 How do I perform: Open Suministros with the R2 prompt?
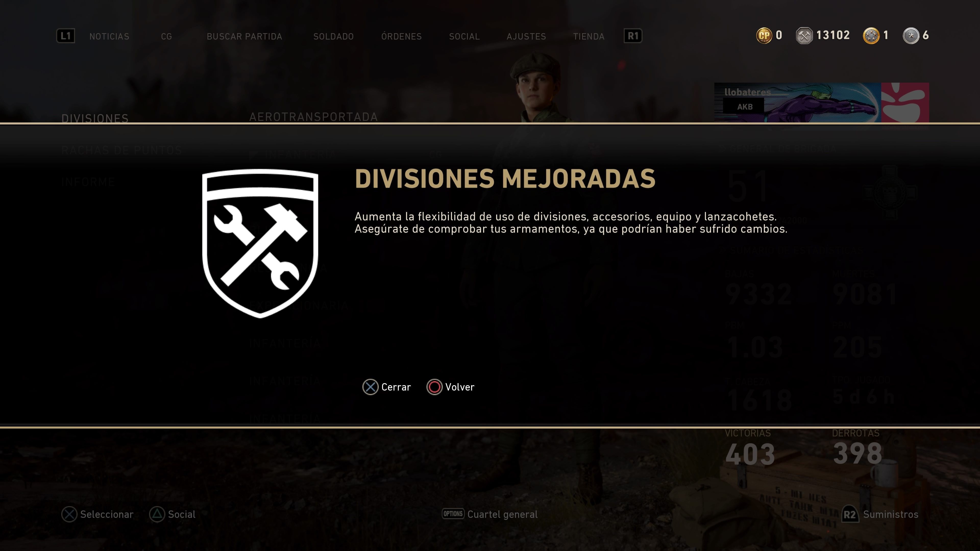[x=879, y=515]
